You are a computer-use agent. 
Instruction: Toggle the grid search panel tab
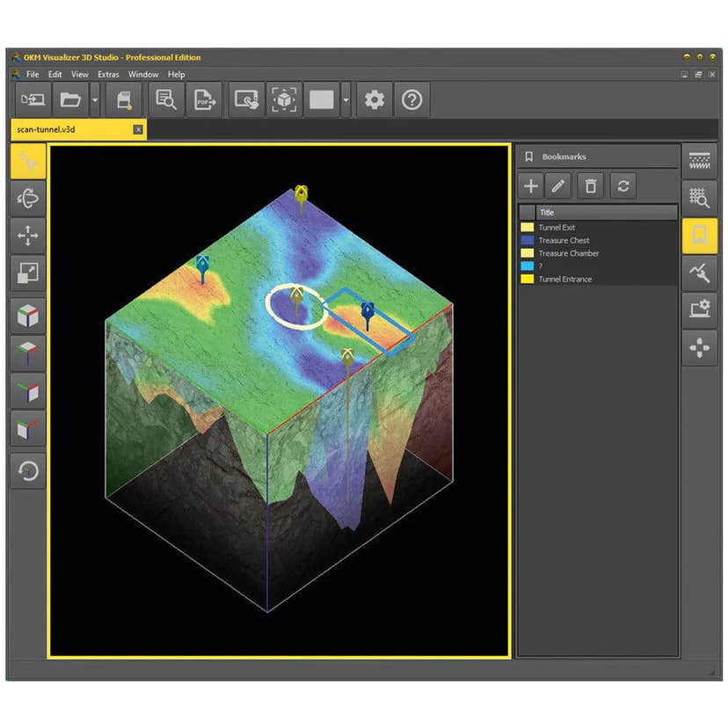[x=700, y=197]
